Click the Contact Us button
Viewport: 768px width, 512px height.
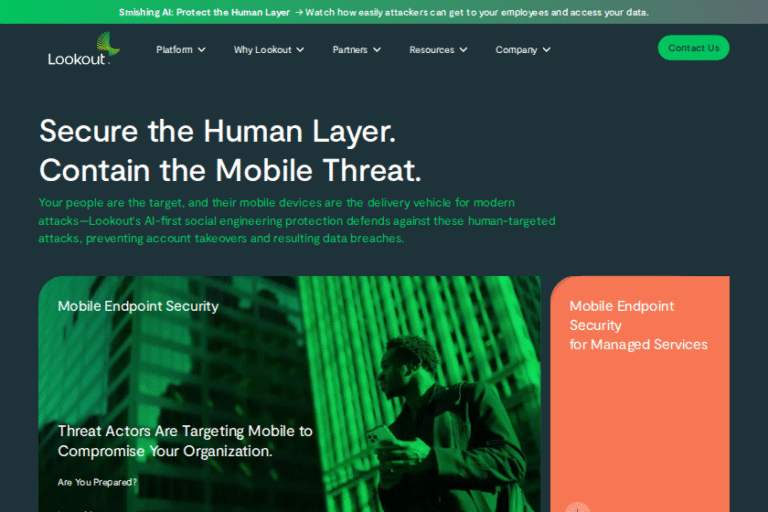pos(694,48)
